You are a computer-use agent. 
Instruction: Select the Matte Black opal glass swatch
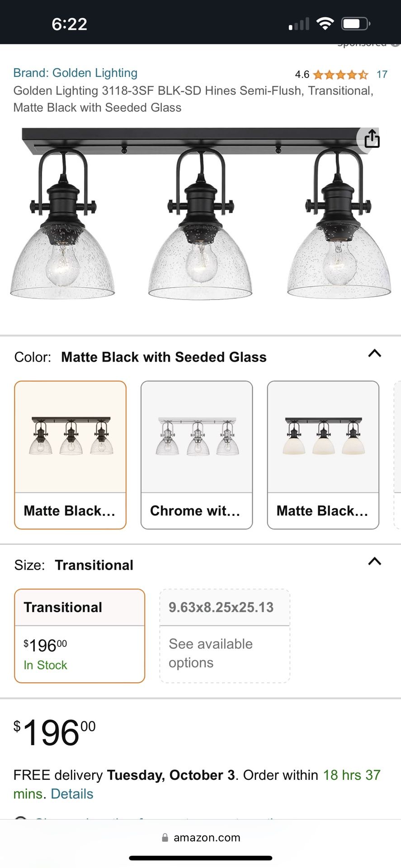click(323, 454)
